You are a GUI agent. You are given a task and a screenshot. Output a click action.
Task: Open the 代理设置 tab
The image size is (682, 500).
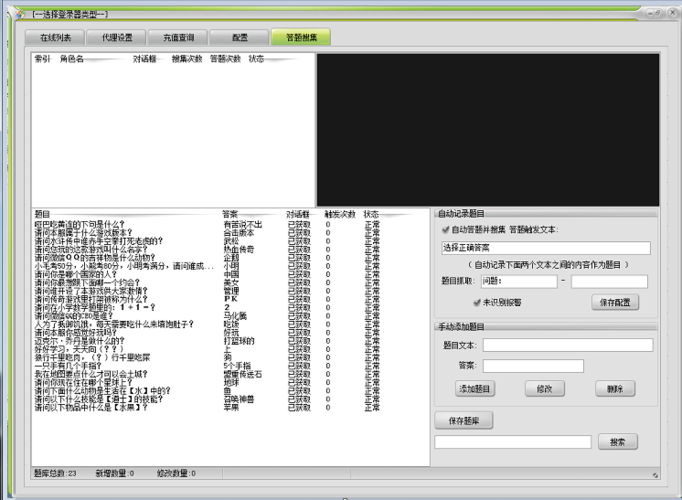click(x=116, y=37)
